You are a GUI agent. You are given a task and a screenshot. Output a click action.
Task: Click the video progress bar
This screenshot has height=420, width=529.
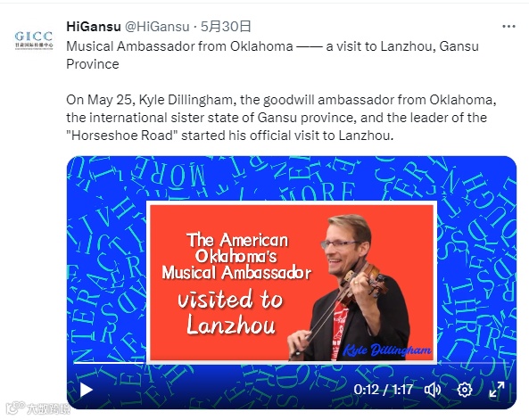pyautogui.click(x=291, y=363)
